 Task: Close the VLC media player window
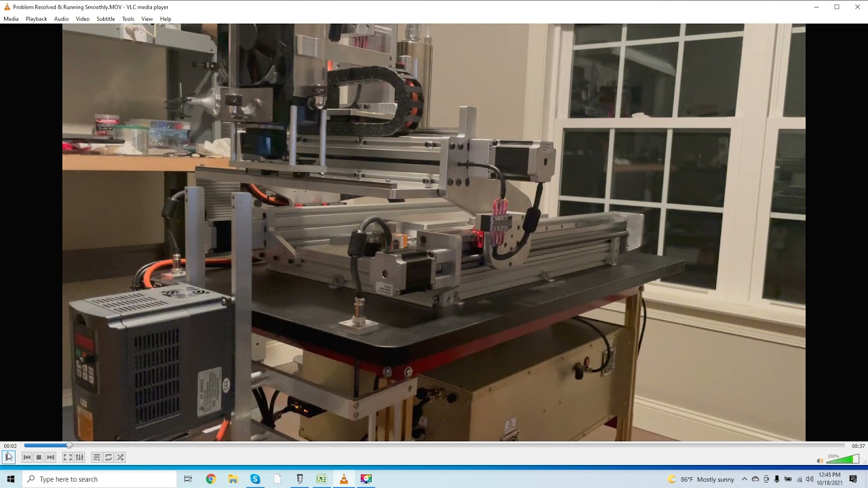857,7
